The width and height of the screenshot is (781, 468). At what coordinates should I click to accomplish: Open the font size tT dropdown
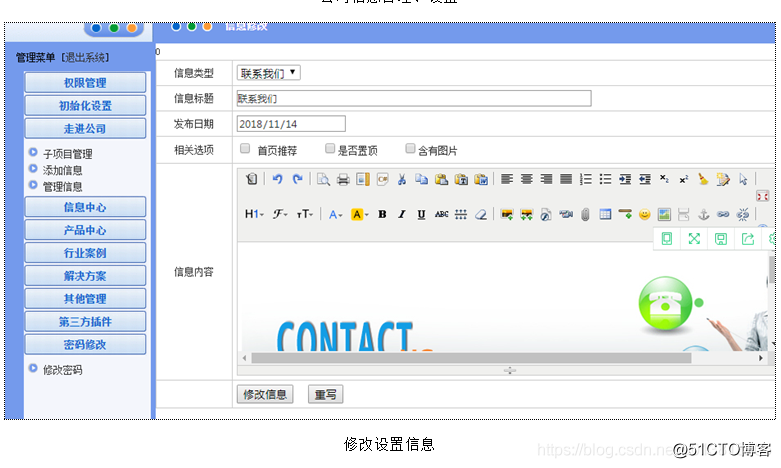tap(304, 215)
